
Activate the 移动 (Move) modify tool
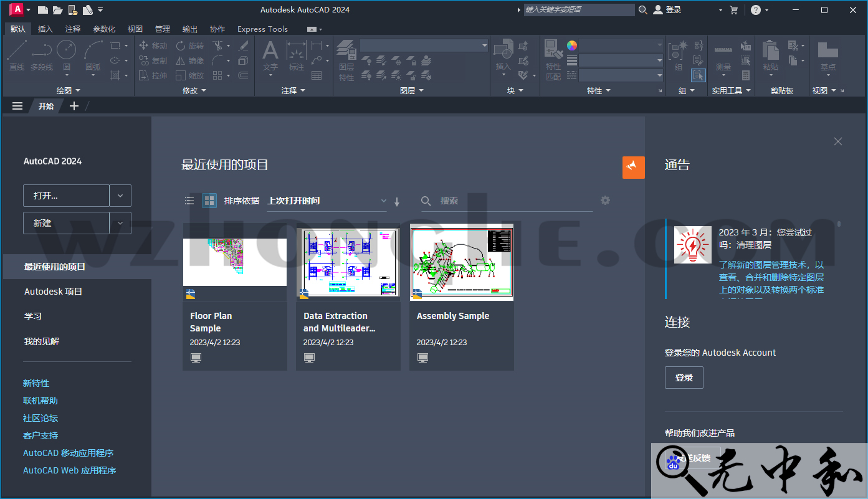pyautogui.click(x=152, y=45)
